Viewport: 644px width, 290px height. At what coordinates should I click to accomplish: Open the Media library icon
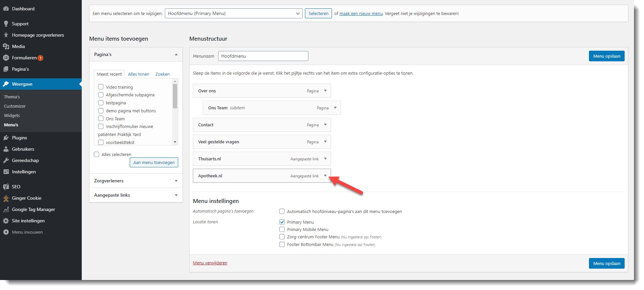click(6, 46)
